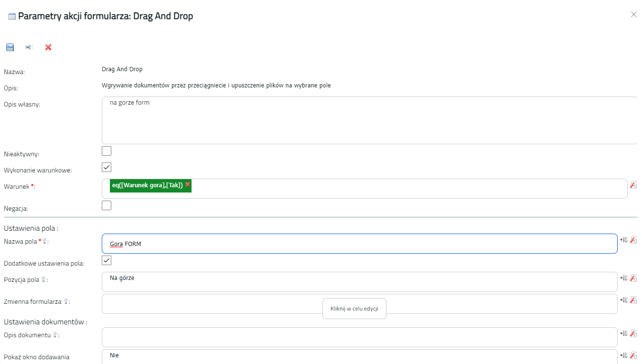Click the Wykonanie warunkowe label

(x=38, y=170)
